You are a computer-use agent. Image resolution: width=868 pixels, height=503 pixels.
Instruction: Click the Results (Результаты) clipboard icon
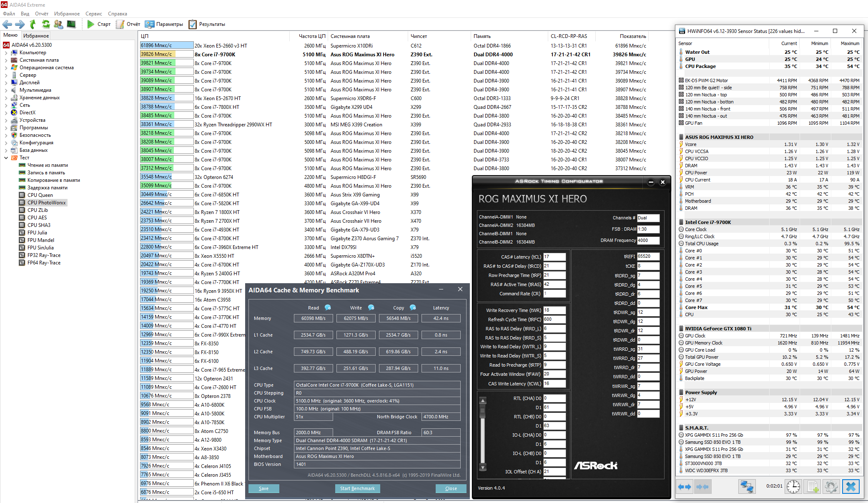coord(193,24)
